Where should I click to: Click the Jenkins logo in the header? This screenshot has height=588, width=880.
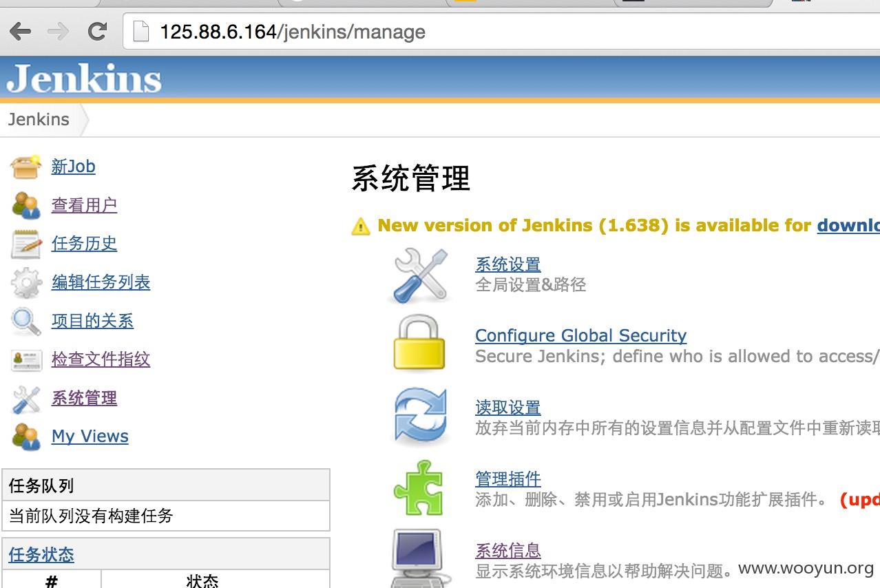(x=84, y=78)
